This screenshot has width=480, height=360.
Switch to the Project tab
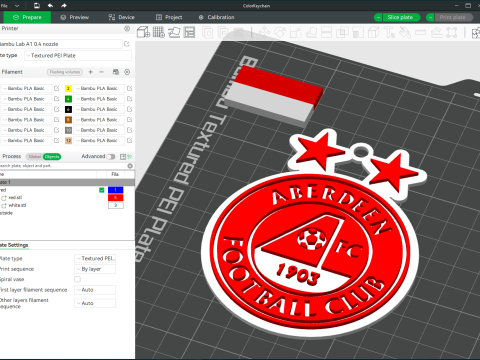[169, 17]
